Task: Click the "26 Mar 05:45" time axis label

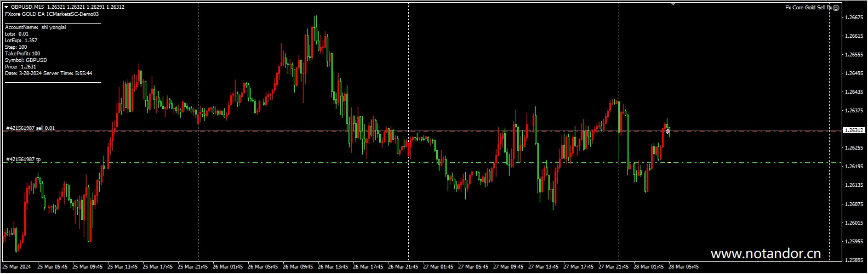Action: (x=263, y=267)
